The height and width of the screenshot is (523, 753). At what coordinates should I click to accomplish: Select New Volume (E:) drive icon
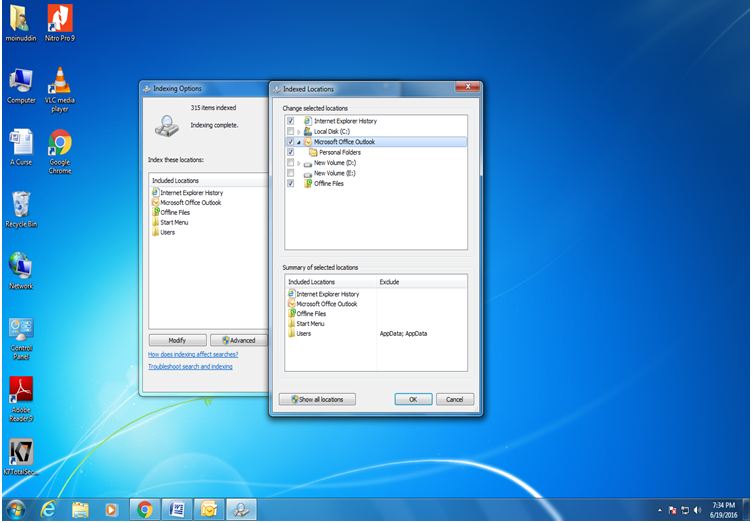tap(308, 174)
